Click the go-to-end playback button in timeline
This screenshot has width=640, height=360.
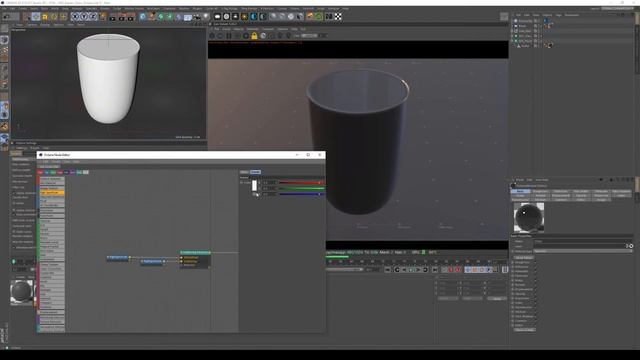pyautogui.click(x=434, y=269)
